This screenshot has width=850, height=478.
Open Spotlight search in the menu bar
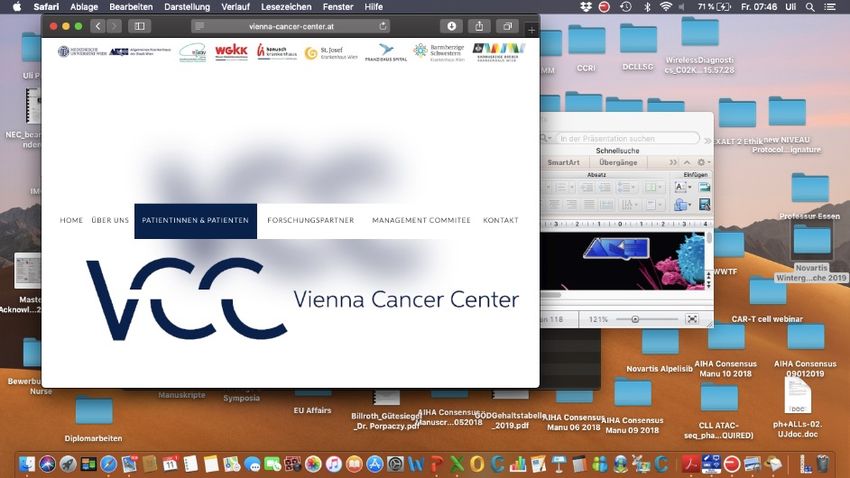[810, 7]
